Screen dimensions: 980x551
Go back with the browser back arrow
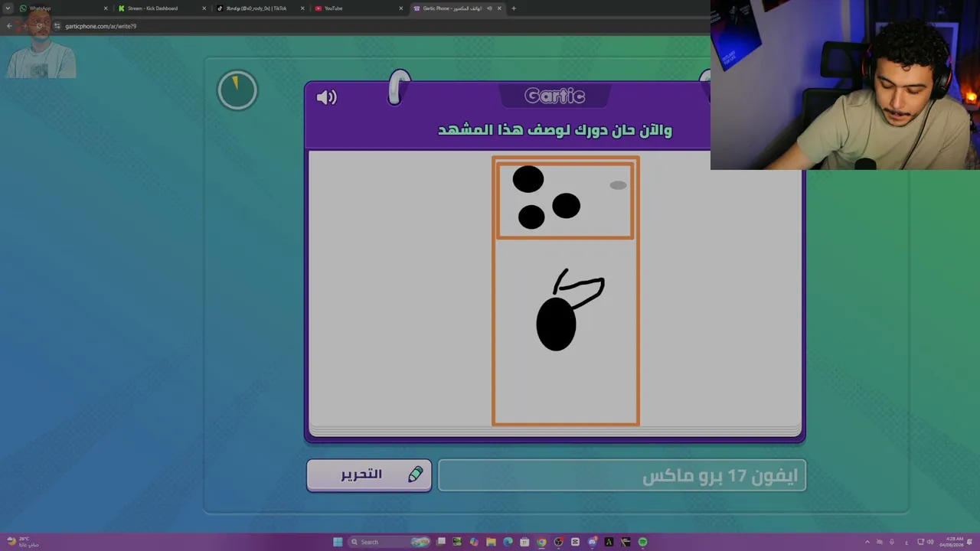pos(9,26)
